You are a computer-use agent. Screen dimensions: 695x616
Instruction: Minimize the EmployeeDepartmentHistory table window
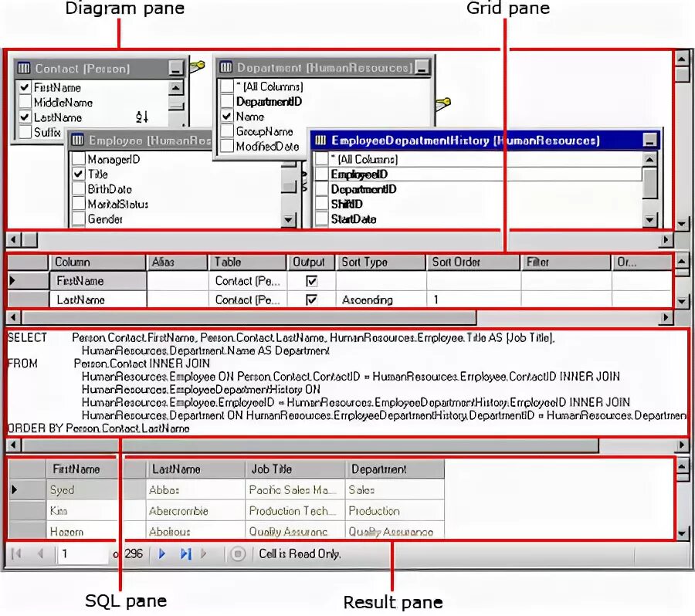coord(649,140)
